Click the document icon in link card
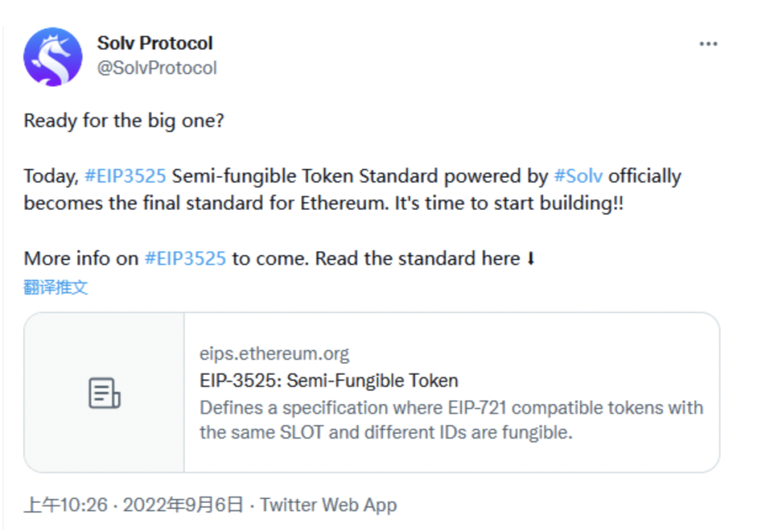This screenshot has height=532, width=782. [104, 392]
